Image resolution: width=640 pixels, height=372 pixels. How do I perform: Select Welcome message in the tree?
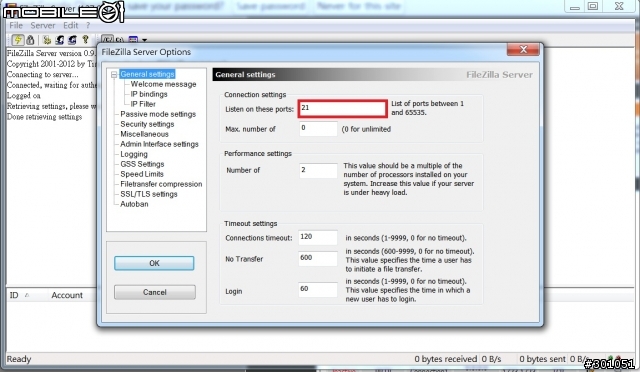[x=163, y=84]
